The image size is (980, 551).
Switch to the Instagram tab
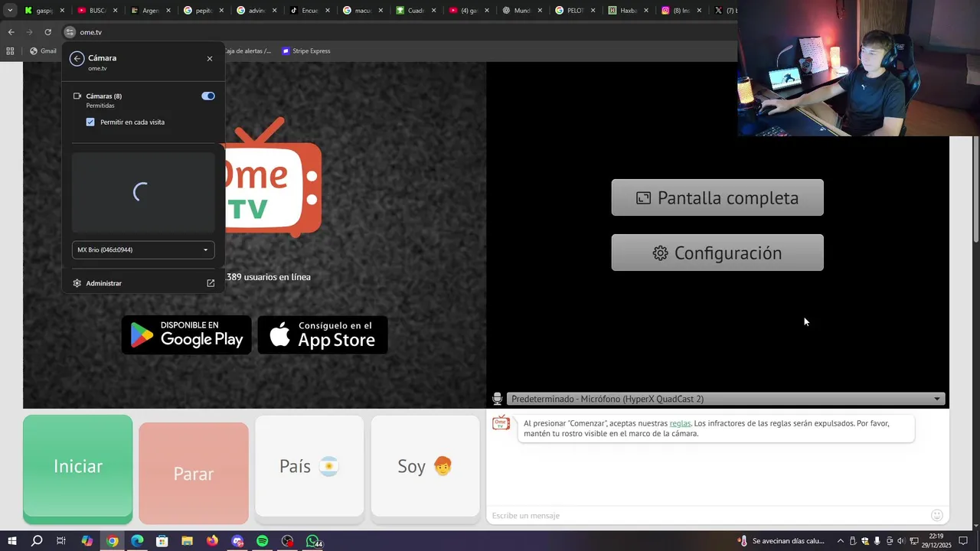[x=681, y=11]
